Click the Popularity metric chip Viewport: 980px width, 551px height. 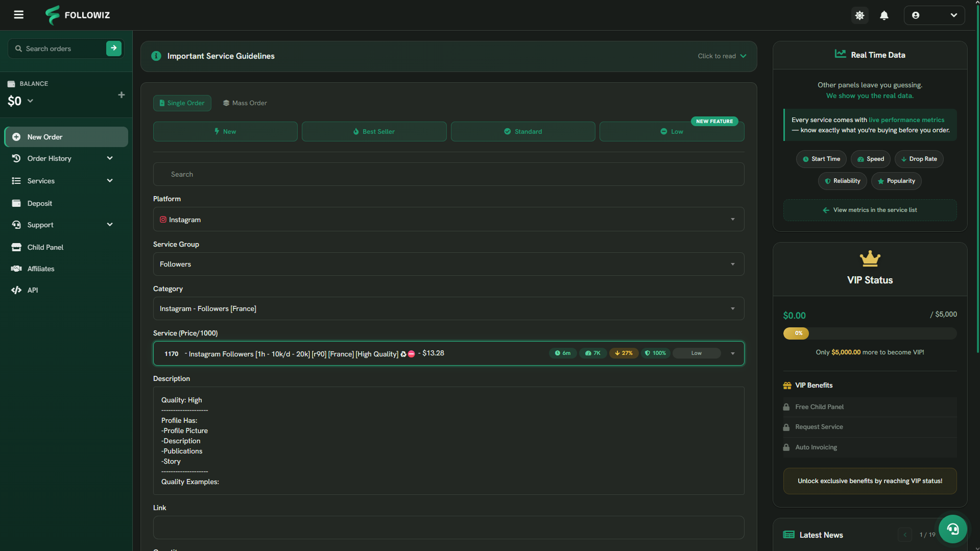pyautogui.click(x=896, y=181)
